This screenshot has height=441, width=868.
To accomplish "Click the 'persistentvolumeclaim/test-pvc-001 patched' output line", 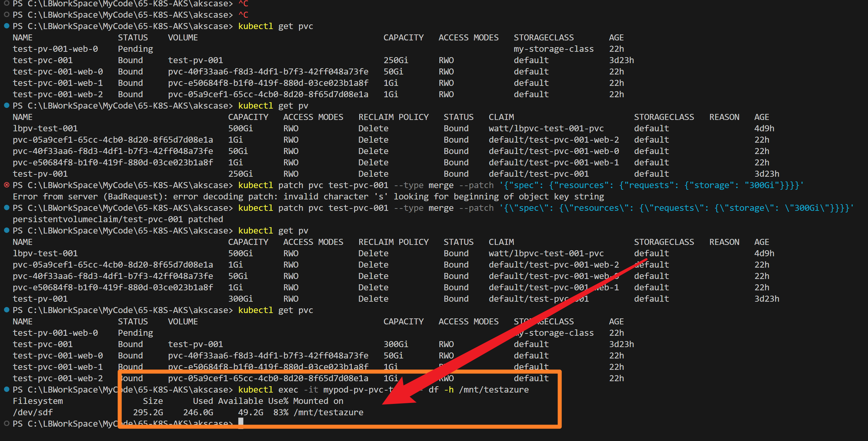I will 118,219.
